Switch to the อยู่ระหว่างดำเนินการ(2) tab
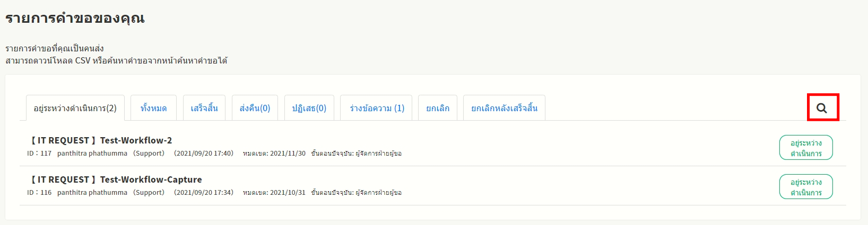This screenshot has width=868, height=225. (75, 108)
